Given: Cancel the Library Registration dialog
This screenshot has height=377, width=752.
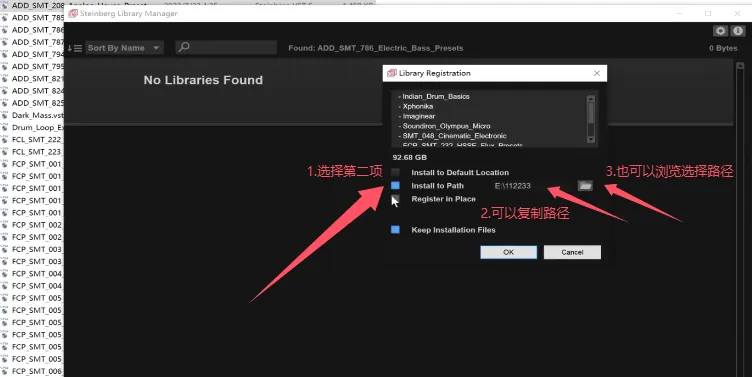Looking at the screenshot, I should [x=572, y=252].
